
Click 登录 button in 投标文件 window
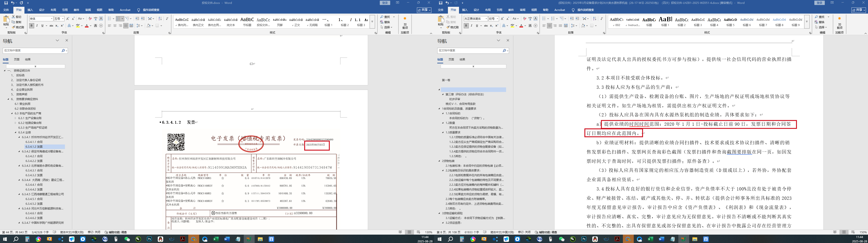385,3
